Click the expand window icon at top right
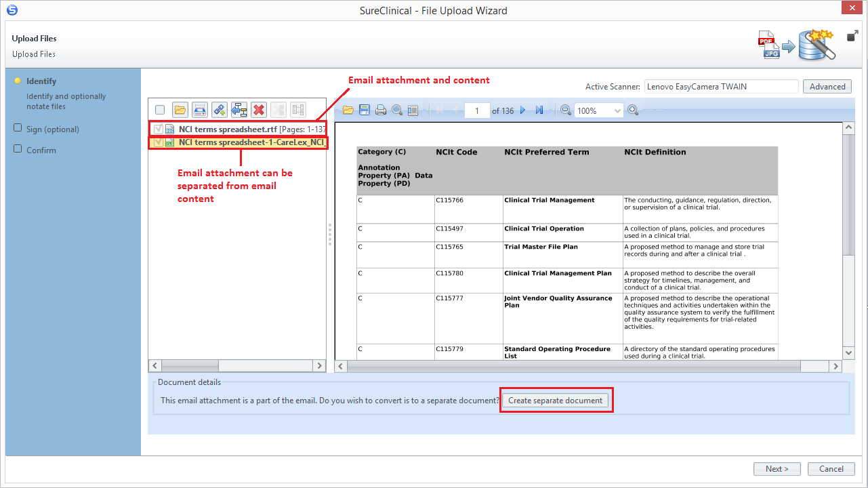Image resolution: width=868 pixels, height=488 pixels. (853, 36)
